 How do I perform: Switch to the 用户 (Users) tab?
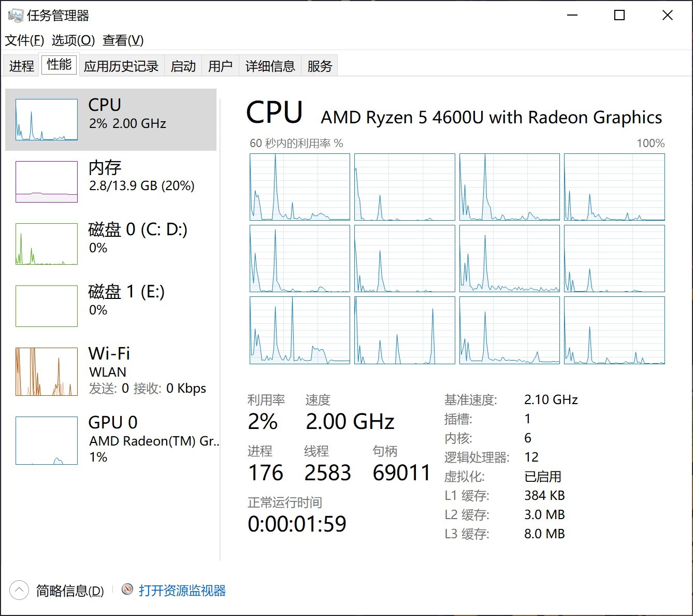tap(220, 66)
